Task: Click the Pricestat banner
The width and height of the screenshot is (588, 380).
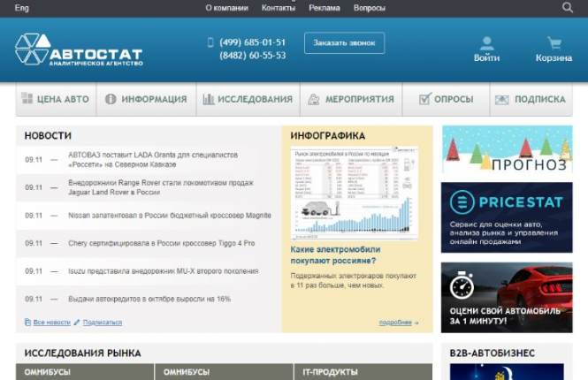Action: (x=507, y=217)
